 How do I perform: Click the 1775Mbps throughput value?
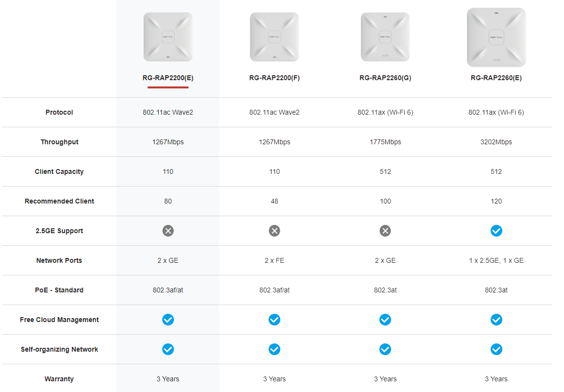click(x=385, y=142)
